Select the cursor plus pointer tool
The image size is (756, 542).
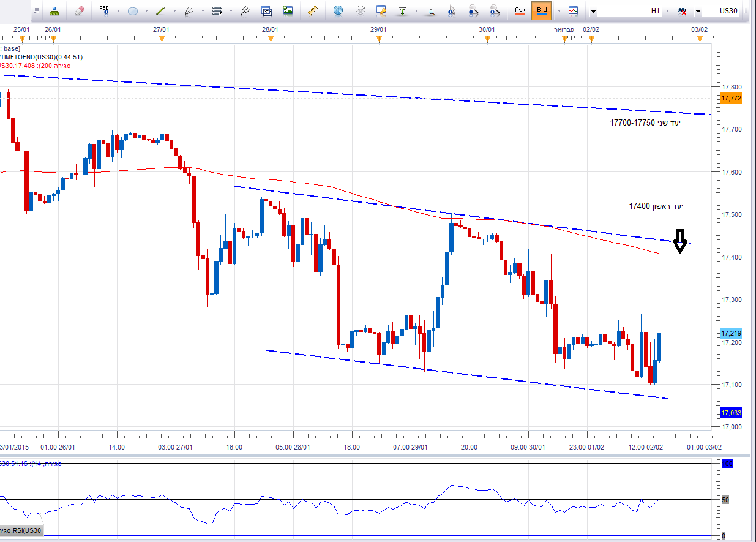tap(451, 12)
